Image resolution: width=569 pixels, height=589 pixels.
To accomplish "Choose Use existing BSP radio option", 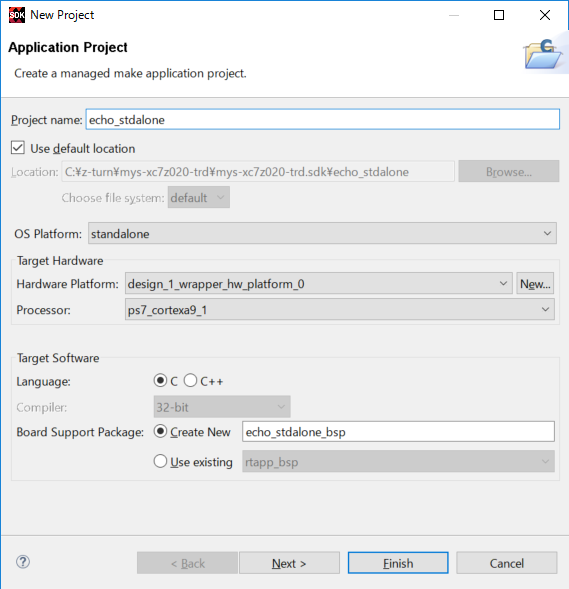I will (x=160, y=461).
